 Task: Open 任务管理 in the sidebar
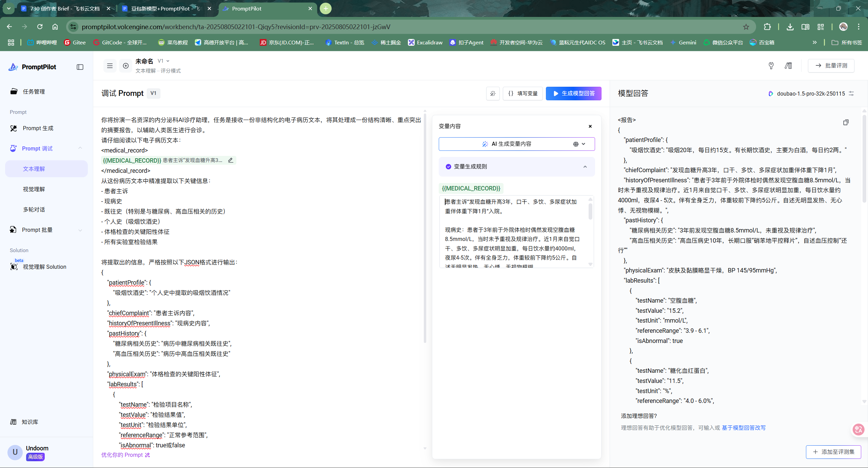(34, 91)
